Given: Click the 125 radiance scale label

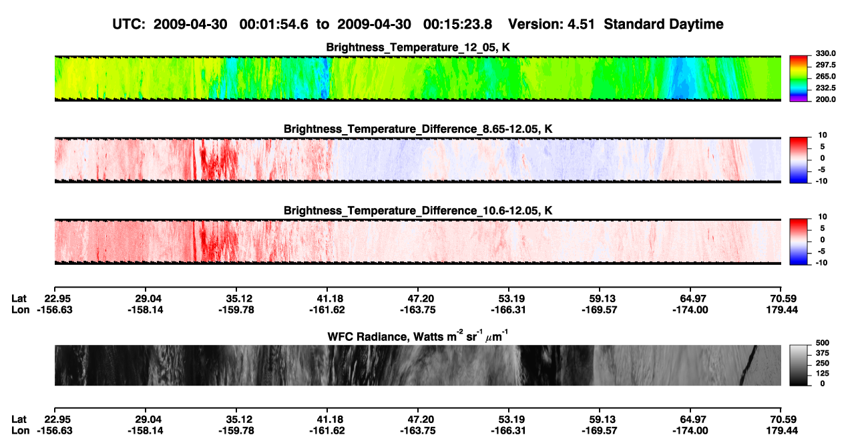Looking at the screenshot, I should coord(822,374).
